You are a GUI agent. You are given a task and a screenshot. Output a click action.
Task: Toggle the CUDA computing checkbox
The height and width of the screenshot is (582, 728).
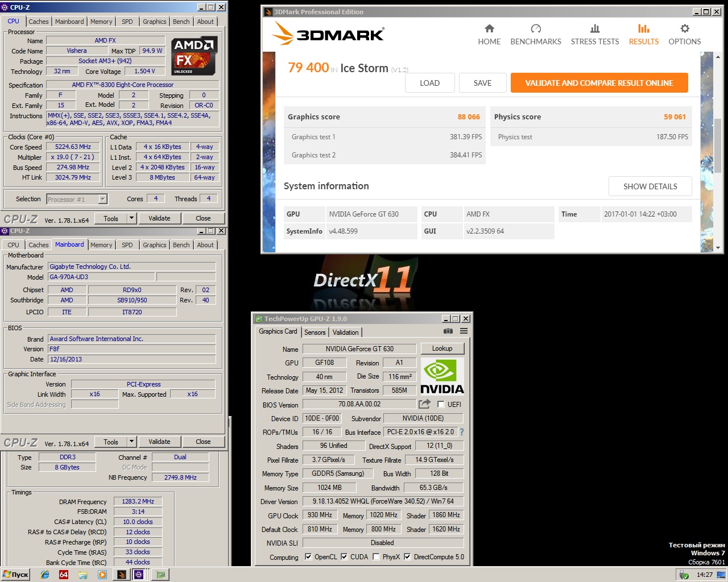[x=344, y=556]
